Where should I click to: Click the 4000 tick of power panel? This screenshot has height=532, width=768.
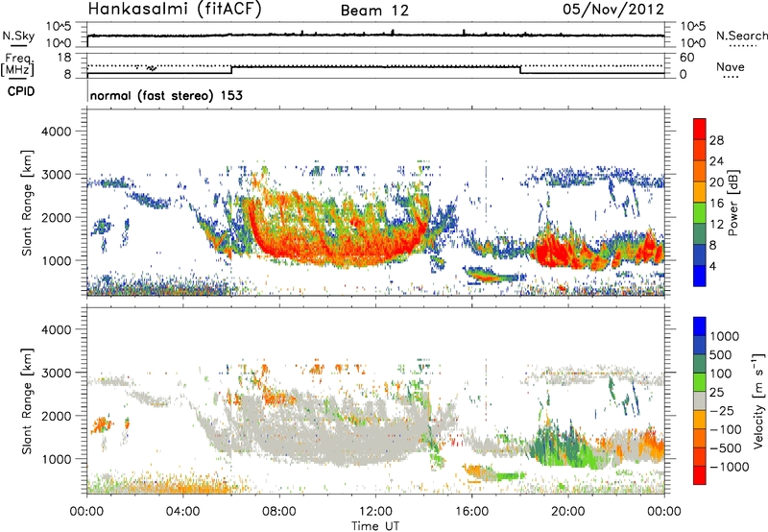tap(56, 132)
